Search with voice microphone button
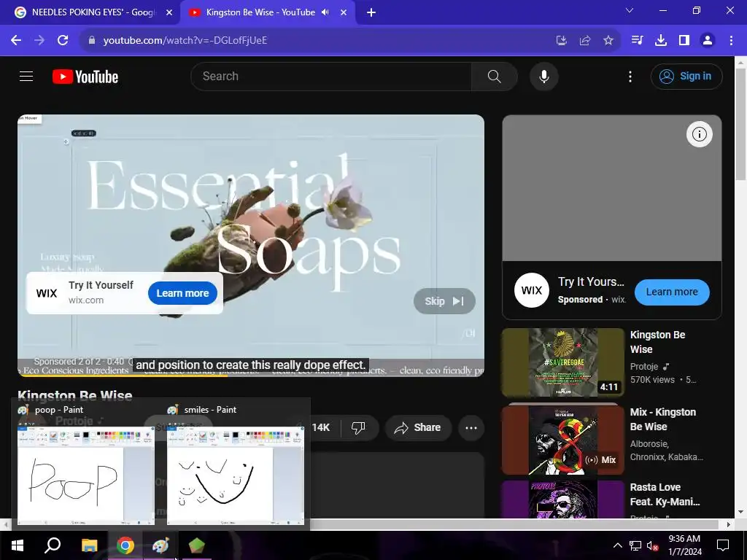747x560 pixels. click(543, 76)
